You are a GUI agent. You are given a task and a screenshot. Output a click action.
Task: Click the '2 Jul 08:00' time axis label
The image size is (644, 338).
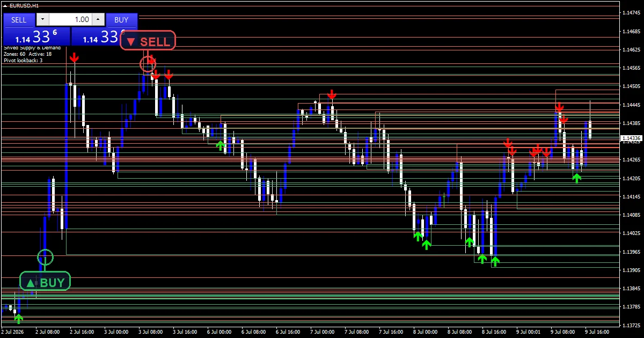[48, 333]
